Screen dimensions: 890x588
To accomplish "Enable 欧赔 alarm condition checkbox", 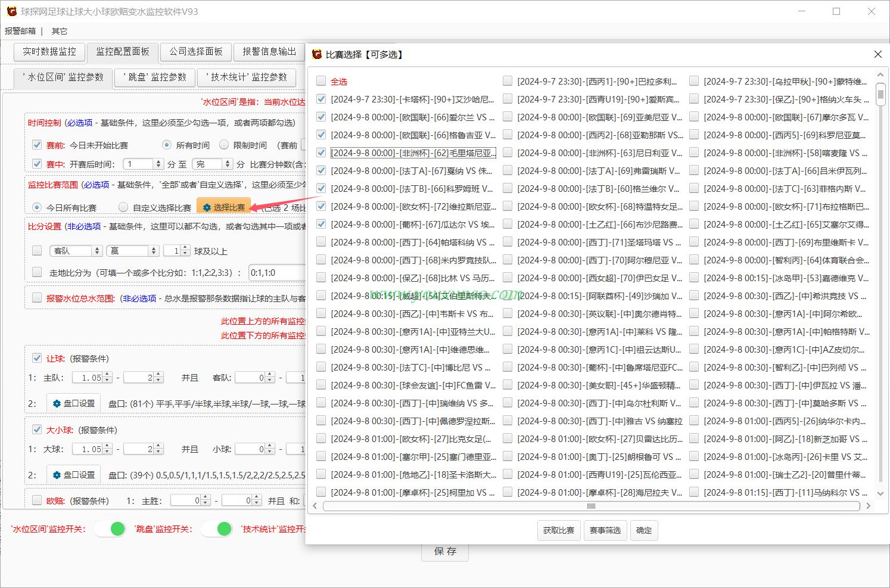I will [37, 500].
